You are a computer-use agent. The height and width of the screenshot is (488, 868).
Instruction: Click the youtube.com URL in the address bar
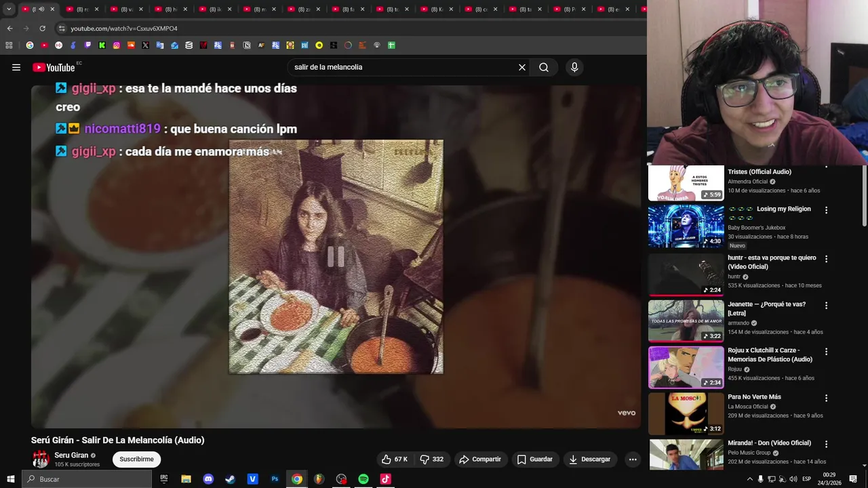pos(124,28)
